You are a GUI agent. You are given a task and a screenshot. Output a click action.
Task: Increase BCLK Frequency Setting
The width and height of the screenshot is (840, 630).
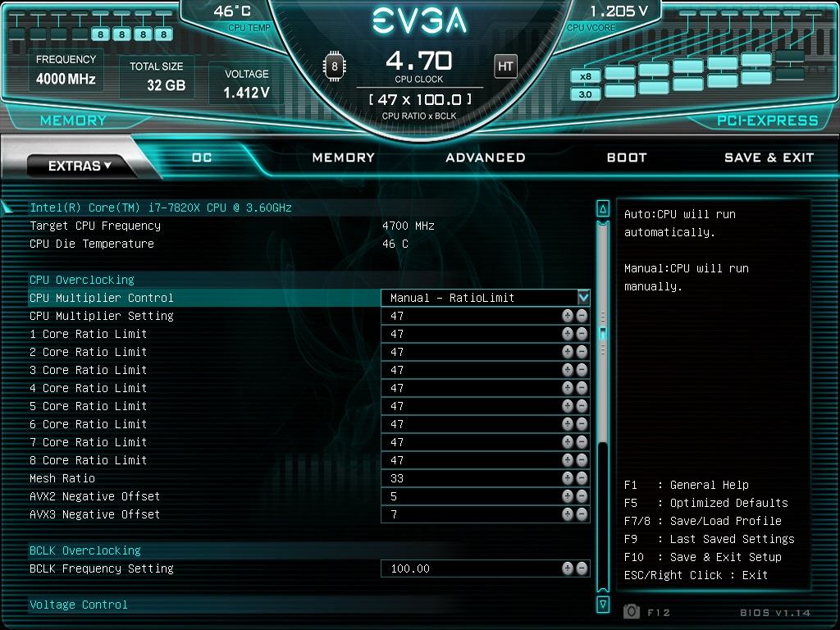(x=568, y=568)
